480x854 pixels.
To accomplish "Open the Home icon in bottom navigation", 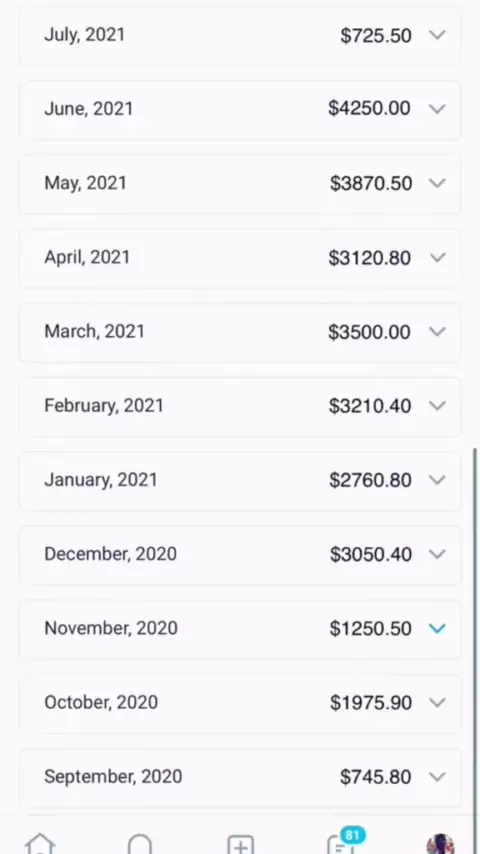I will (x=40, y=844).
